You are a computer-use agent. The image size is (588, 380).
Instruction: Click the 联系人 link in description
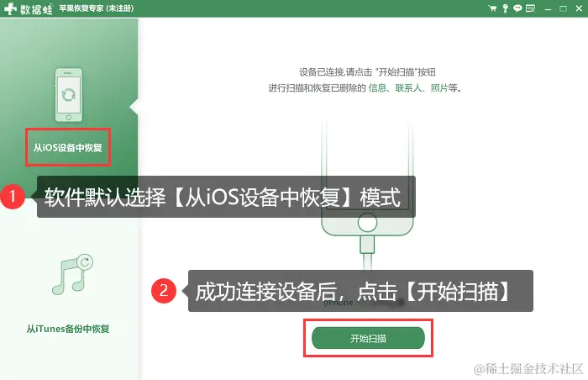click(x=408, y=88)
